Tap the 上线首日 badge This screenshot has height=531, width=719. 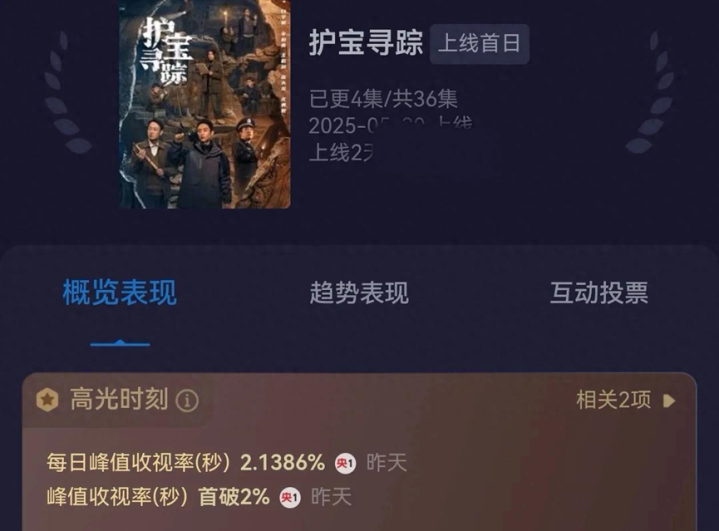(x=479, y=44)
